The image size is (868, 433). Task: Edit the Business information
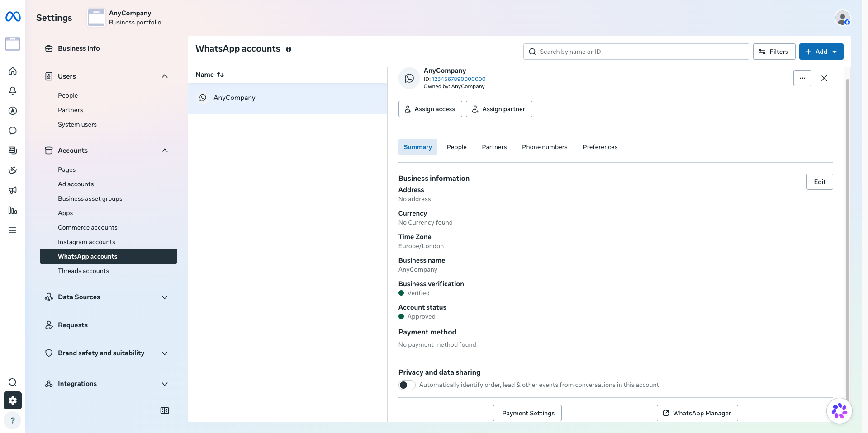click(x=820, y=182)
